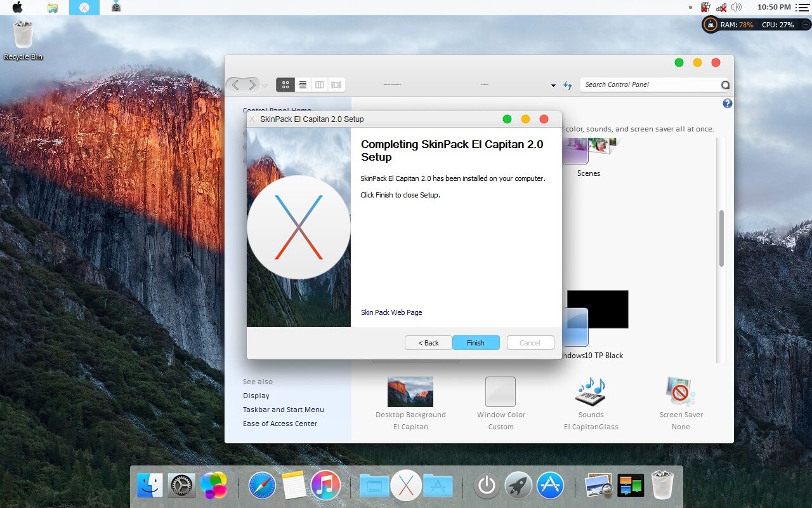
Task: Click the disk utility icon in top bar
Action: pyautogui.click(x=116, y=7)
